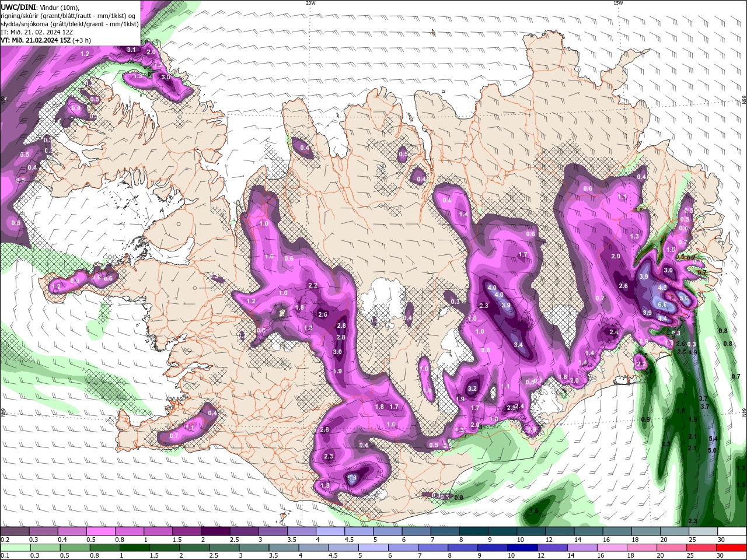747x560 pixels.
Task: Click the 'rigning/skúrir' rain legend description line
Action: (68, 16)
